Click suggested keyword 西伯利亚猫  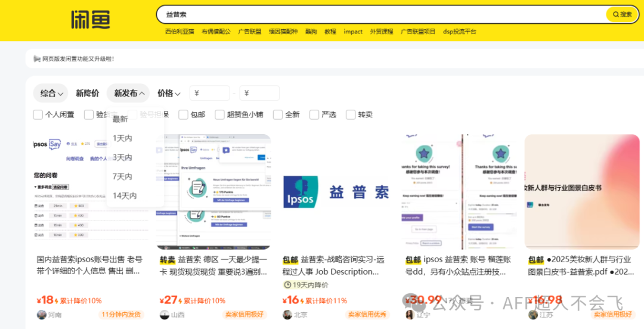pos(180,32)
